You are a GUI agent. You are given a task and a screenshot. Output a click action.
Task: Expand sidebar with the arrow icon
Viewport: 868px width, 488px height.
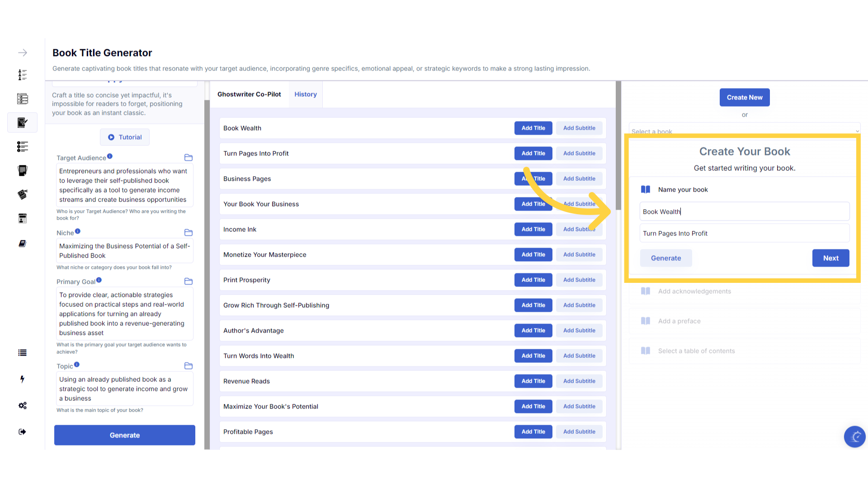click(23, 53)
